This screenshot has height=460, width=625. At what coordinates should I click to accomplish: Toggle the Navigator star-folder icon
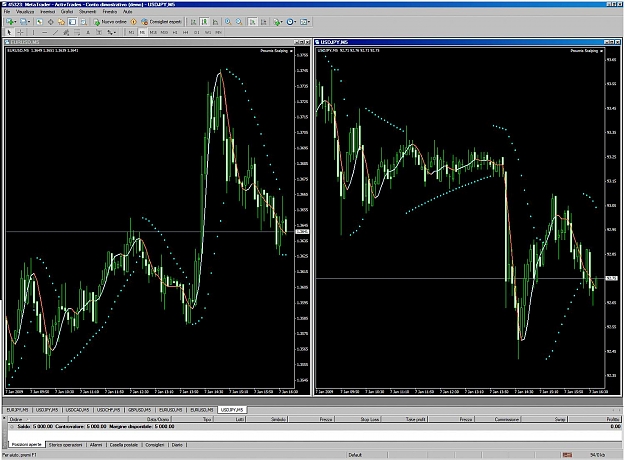click(61, 22)
